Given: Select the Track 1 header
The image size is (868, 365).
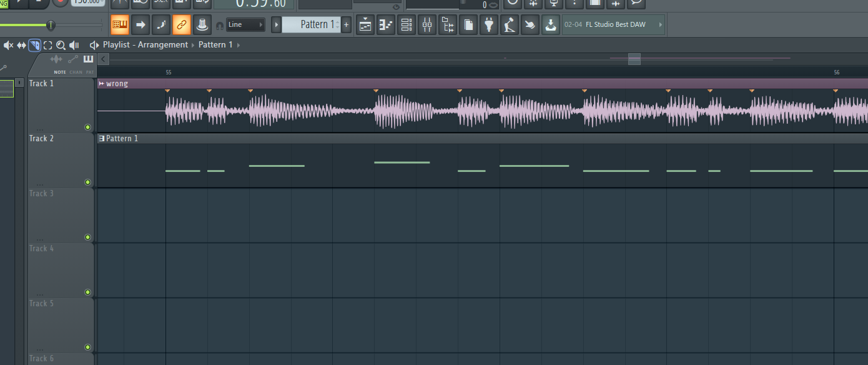Looking at the screenshot, I should pyautogui.click(x=61, y=105).
